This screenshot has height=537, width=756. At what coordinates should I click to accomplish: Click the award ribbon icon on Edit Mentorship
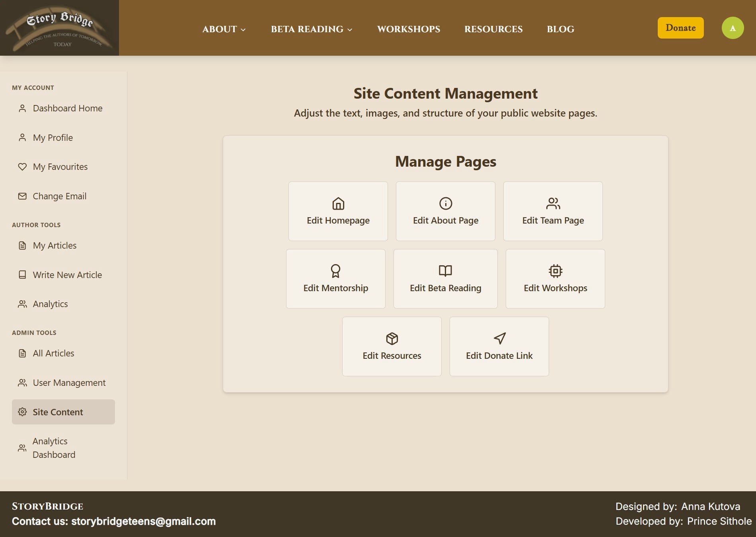click(x=335, y=271)
